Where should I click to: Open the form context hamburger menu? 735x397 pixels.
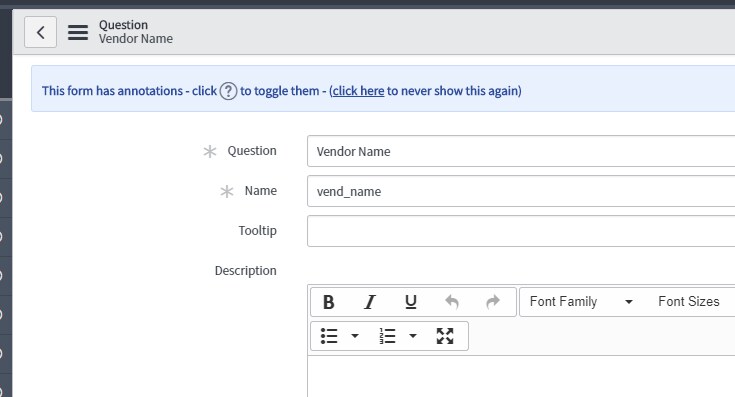[x=78, y=32]
